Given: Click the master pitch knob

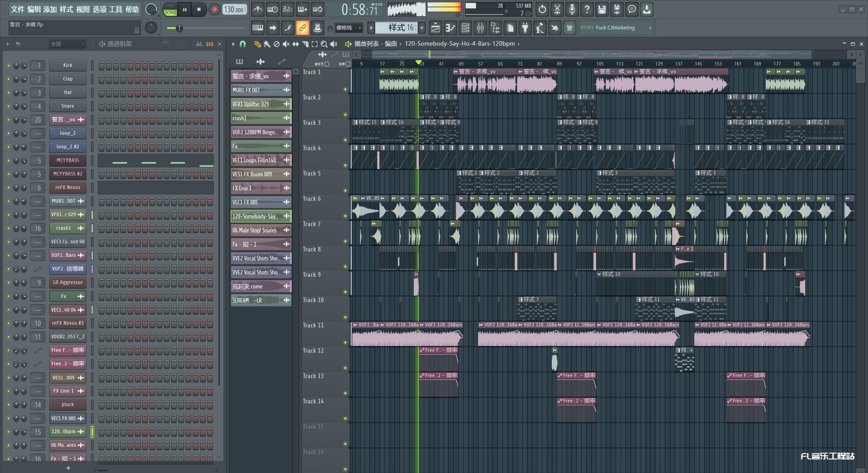Looking at the screenshot, I should click(151, 28).
